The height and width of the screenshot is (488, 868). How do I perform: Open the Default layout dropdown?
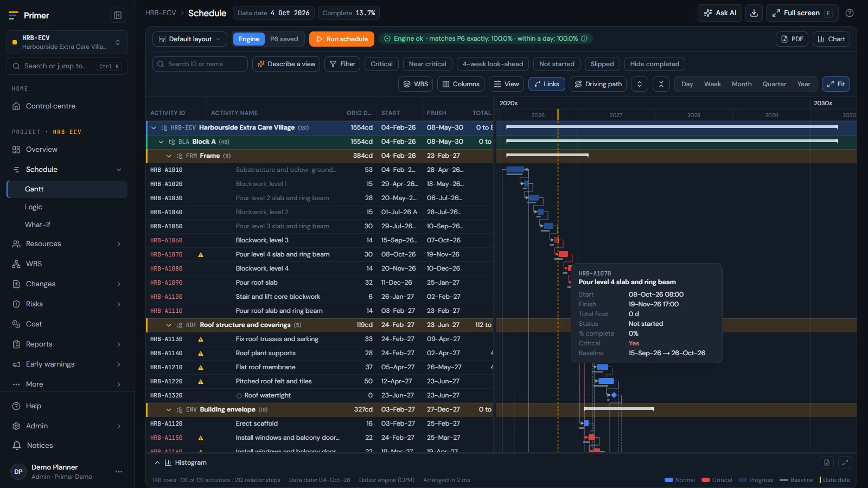coord(190,39)
